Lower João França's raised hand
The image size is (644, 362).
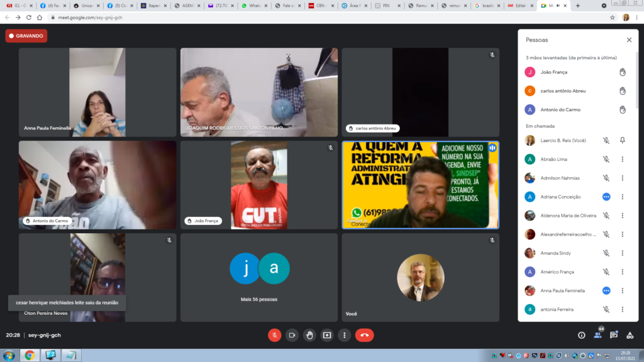click(x=622, y=72)
